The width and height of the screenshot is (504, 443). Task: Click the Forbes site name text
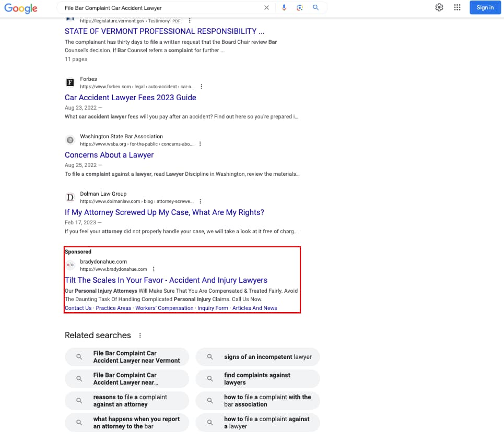point(88,79)
